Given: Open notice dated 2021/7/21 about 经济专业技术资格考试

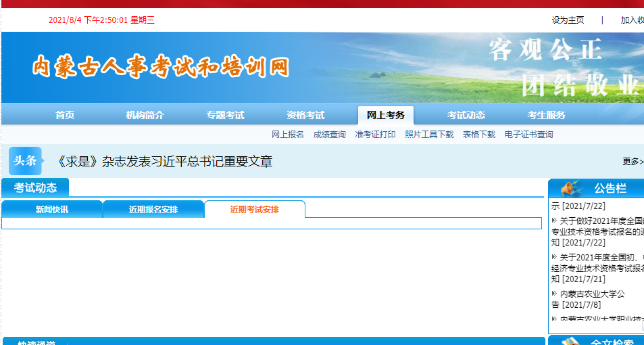Looking at the screenshot, I should [597, 268].
